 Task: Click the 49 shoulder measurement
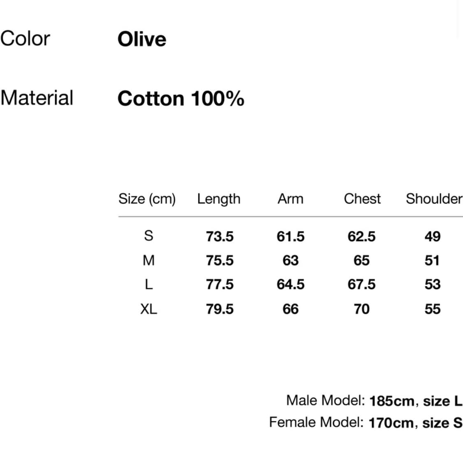coord(433,237)
